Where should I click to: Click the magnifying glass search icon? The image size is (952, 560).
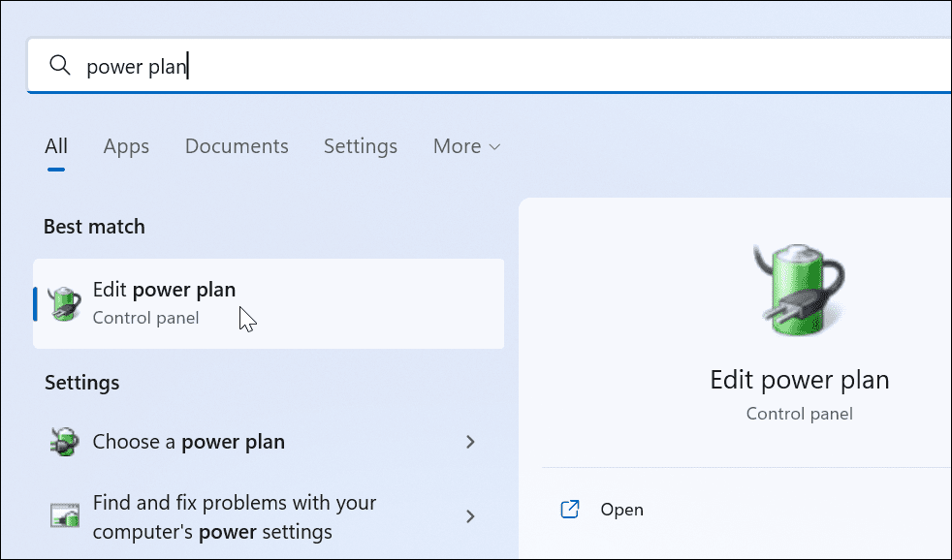(60, 65)
